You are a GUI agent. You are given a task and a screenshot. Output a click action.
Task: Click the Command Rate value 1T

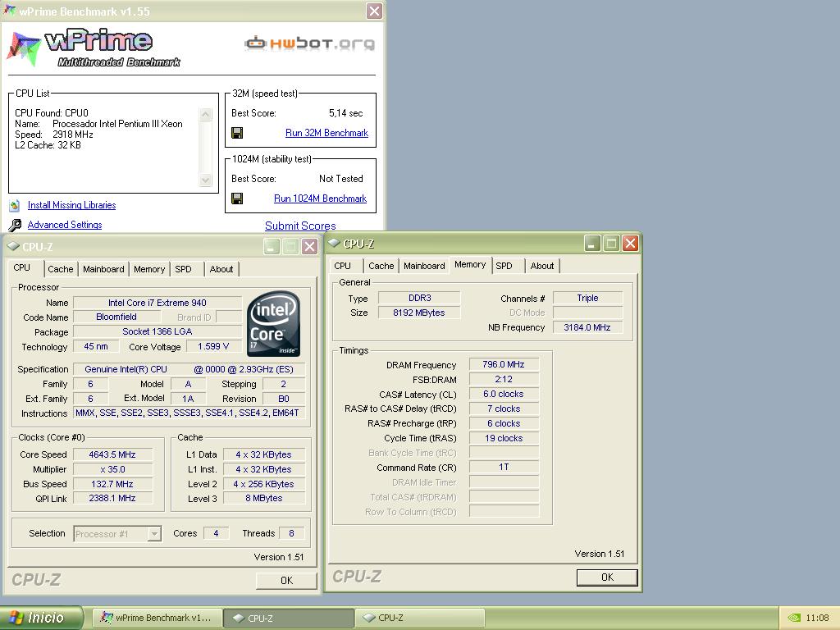tap(504, 467)
